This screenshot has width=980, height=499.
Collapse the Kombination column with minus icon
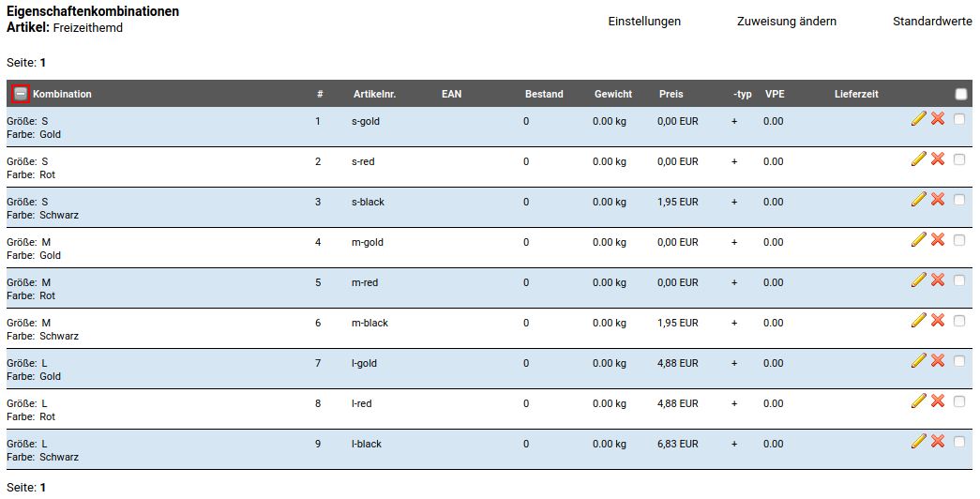point(20,94)
